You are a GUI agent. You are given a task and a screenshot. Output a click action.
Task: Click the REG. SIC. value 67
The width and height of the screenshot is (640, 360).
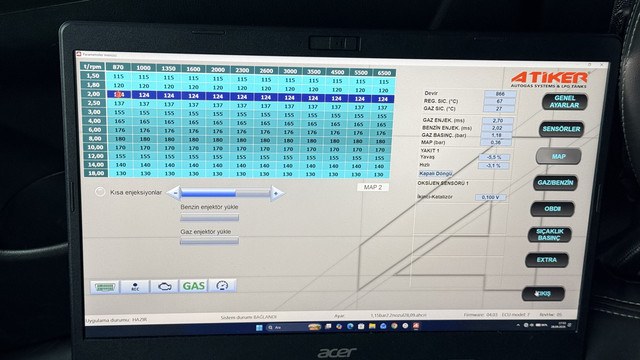pos(500,101)
